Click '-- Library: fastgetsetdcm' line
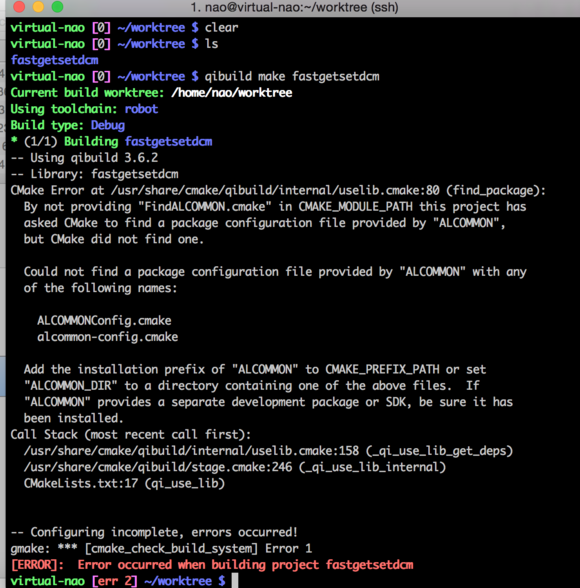Image resolution: width=580 pixels, height=588 pixels. (x=94, y=174)
